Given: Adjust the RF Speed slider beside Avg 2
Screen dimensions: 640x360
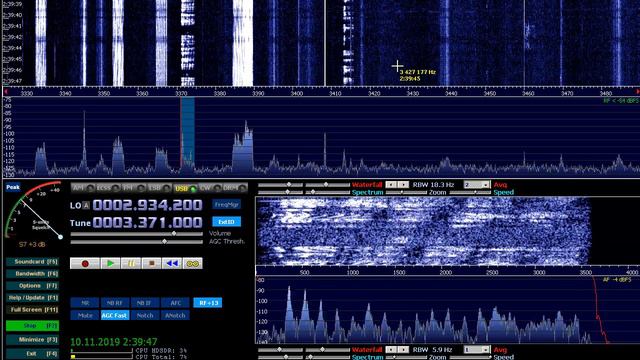Looking at the screenshot, I should pyautogui.click(x=469, y=192).
